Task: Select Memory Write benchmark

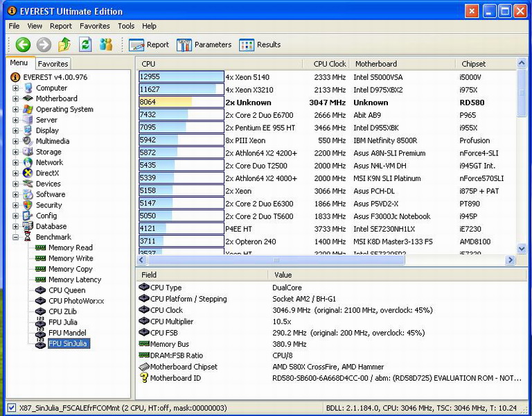Action: [71, 258]
